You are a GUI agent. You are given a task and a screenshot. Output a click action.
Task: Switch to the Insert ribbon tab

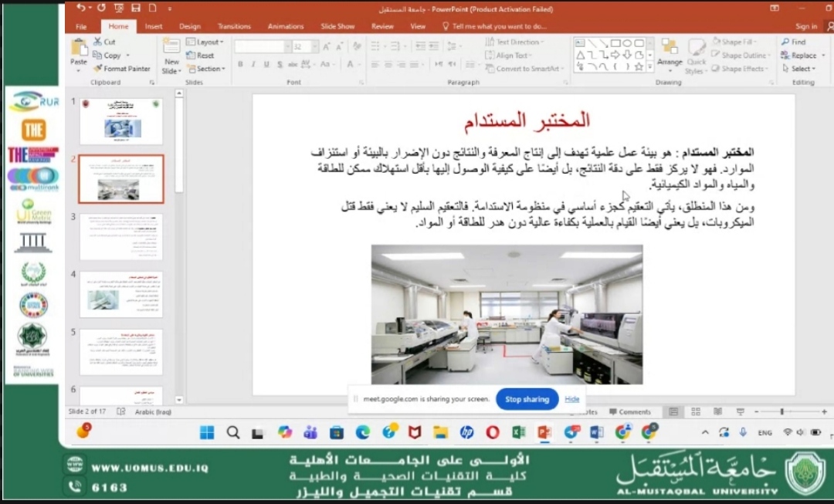point(153,25)
